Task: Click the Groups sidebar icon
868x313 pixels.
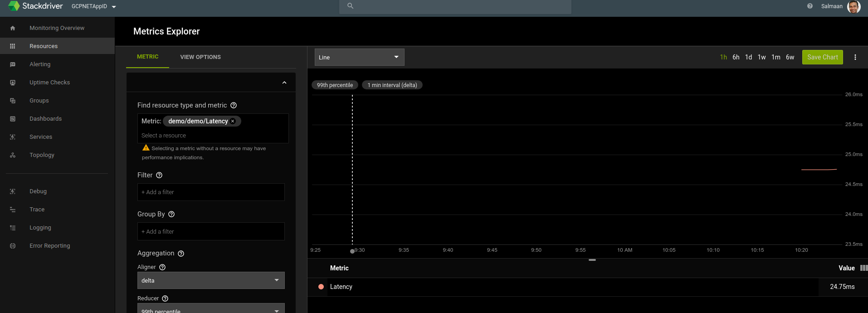Action: pos(13,101)
